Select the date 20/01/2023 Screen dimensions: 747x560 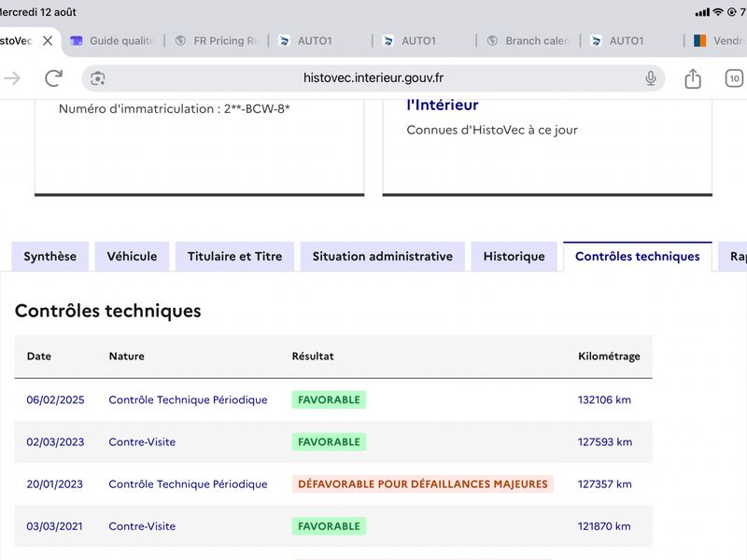tap(55, 484)
